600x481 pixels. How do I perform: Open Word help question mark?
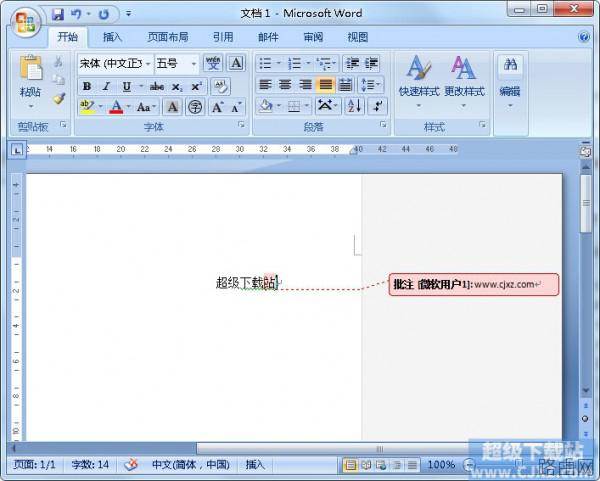point(584,37)
